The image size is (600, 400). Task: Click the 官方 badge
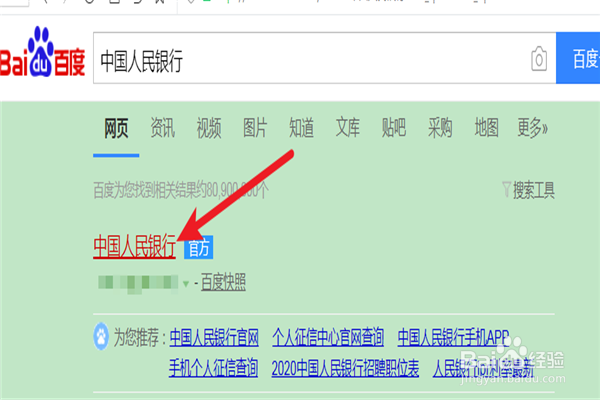[x=199, y=248]
